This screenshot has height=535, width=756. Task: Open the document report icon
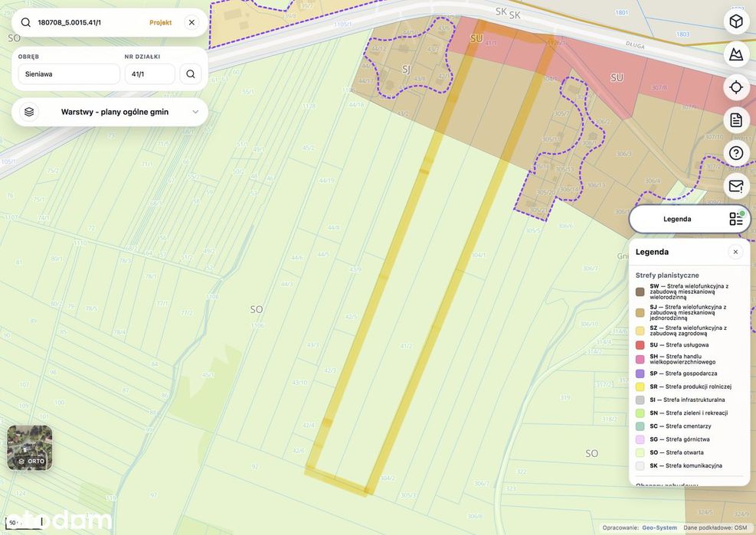736,120
